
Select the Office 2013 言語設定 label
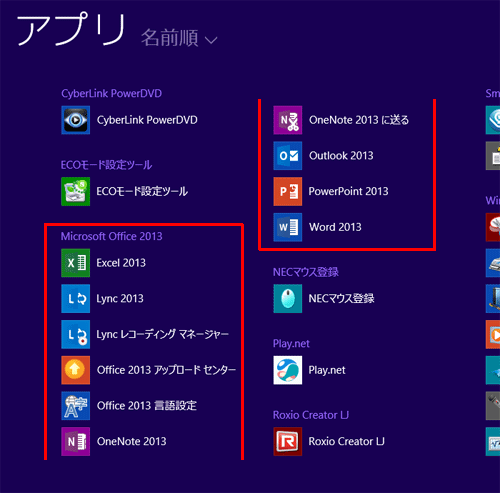click(x=147, y=406)
